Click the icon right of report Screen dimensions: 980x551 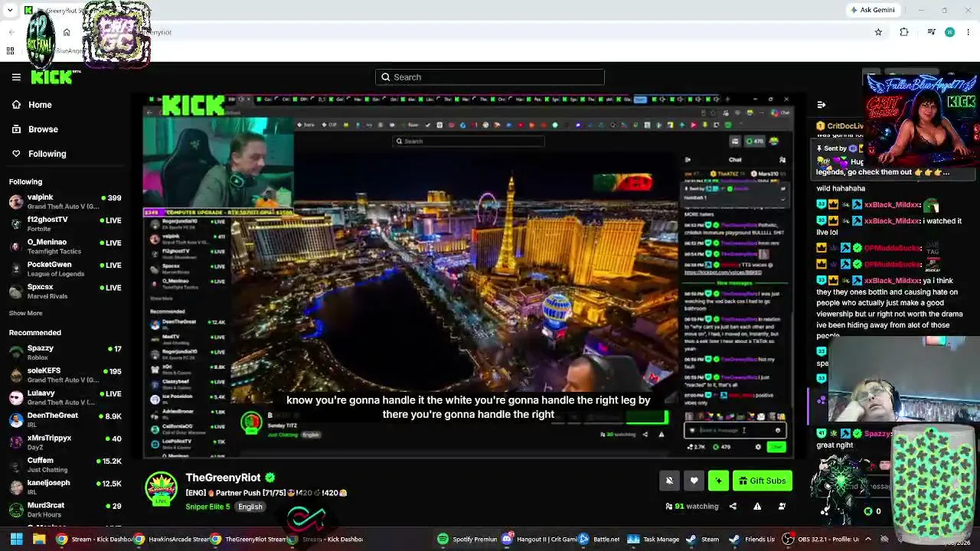tap(782, 506)
